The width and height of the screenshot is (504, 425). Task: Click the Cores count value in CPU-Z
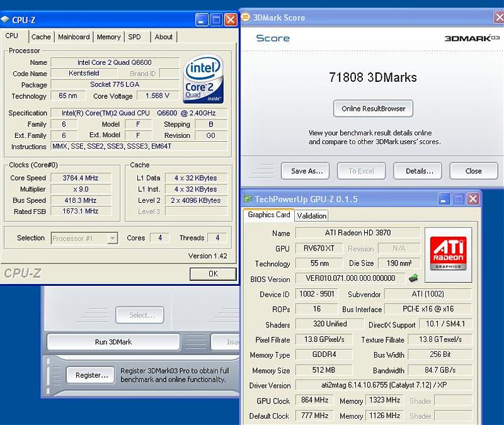pos(160,238)
